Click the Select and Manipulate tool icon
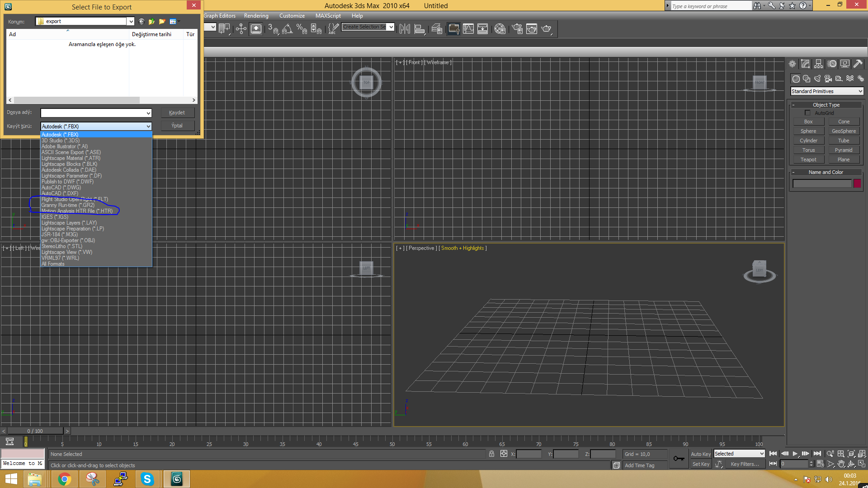 click(x=241, y=29)
